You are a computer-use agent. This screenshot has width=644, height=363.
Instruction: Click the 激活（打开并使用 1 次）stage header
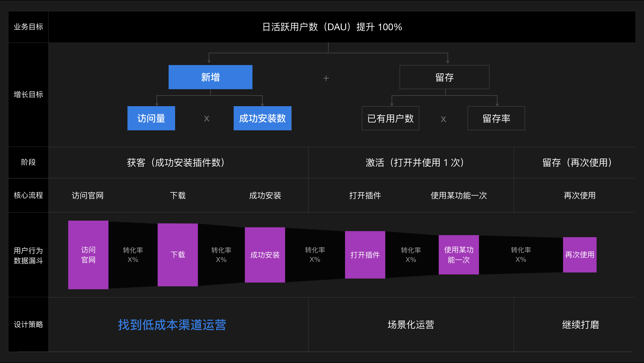pyautogui.click(x=411, y=162)
